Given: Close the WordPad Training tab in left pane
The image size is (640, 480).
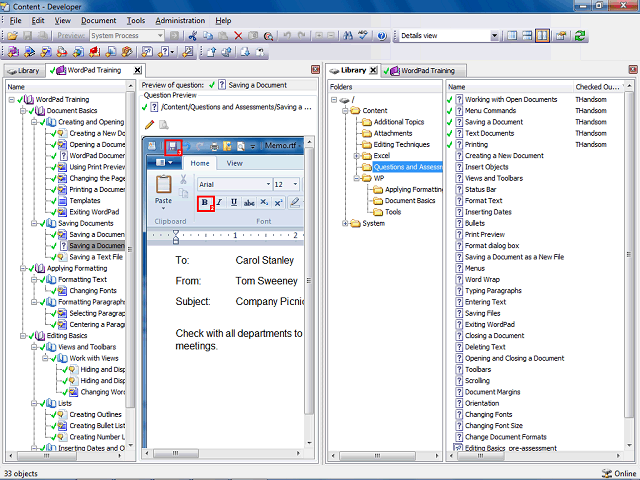Looking at the screenshot, I should pyautogui.click(x=138, y=70).
